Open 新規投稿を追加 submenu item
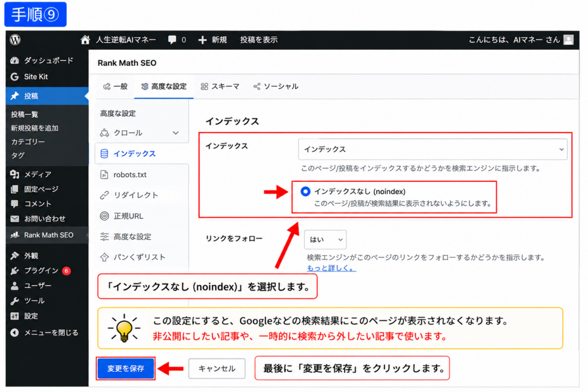 (34, 128)
